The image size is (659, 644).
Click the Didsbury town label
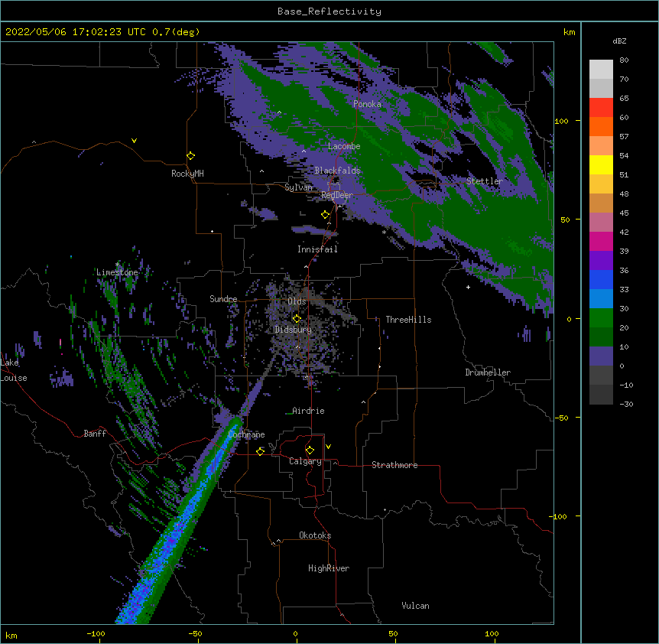pyautogui.click(x=294, y=330)
